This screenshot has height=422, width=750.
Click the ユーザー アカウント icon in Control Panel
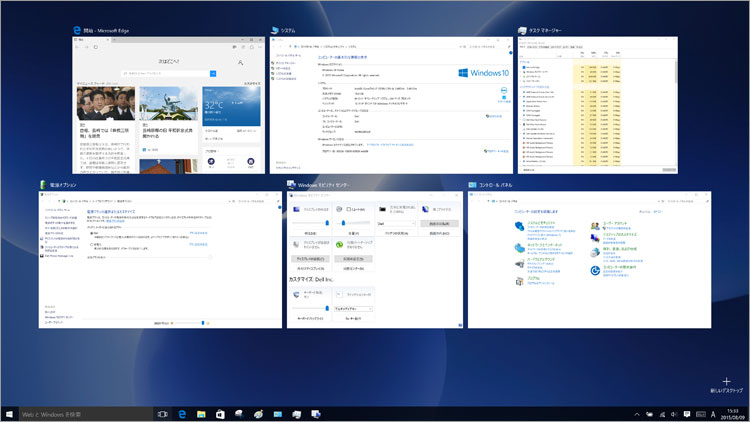(595, 226)
